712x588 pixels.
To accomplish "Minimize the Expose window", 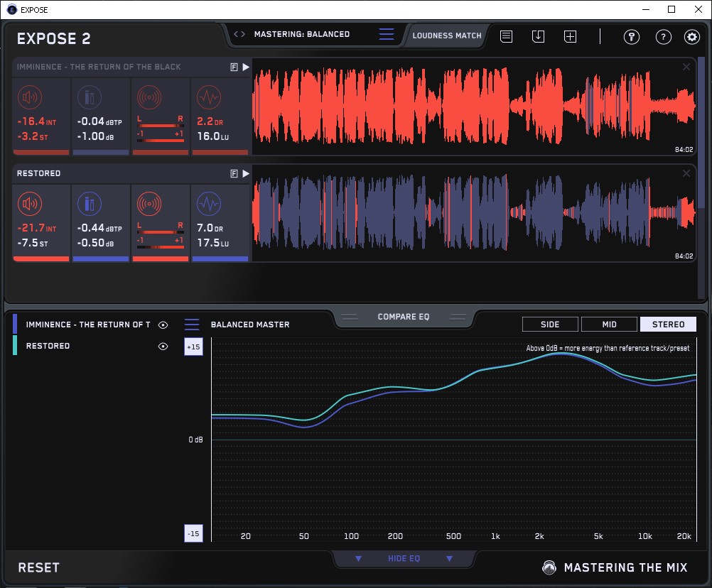I will click(x=646, y=9).
